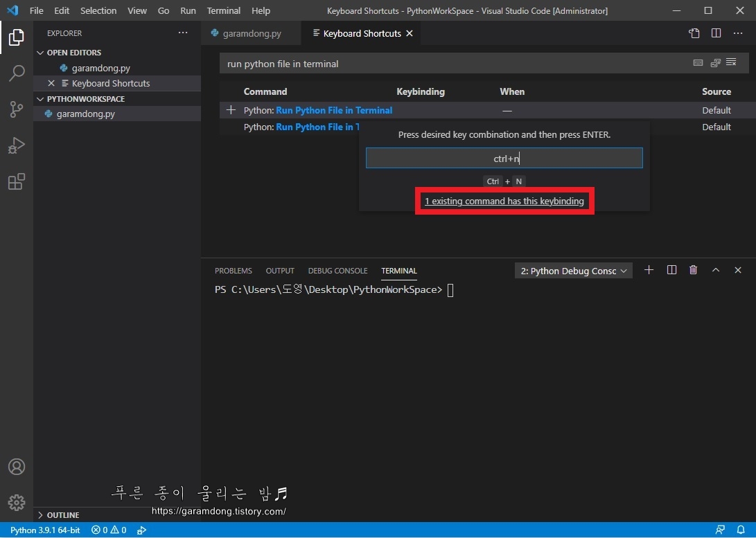Close the terminal panel
The image size is (756, 538).
(x=738, y=270)
